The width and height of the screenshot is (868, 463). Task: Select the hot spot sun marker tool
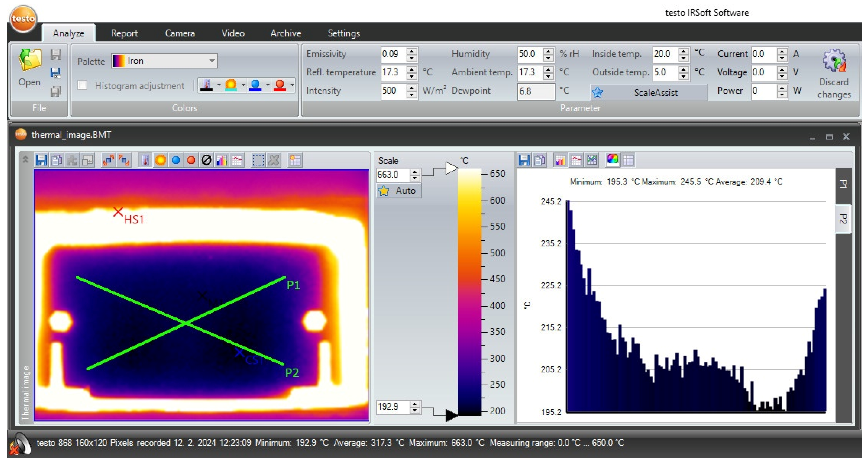pyautogui.click(x=160, y=160)
